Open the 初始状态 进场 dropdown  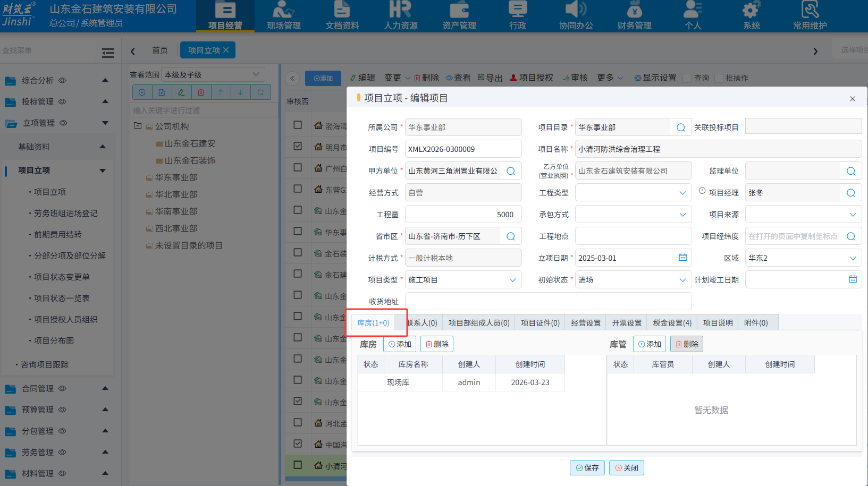tap(633, 280)
